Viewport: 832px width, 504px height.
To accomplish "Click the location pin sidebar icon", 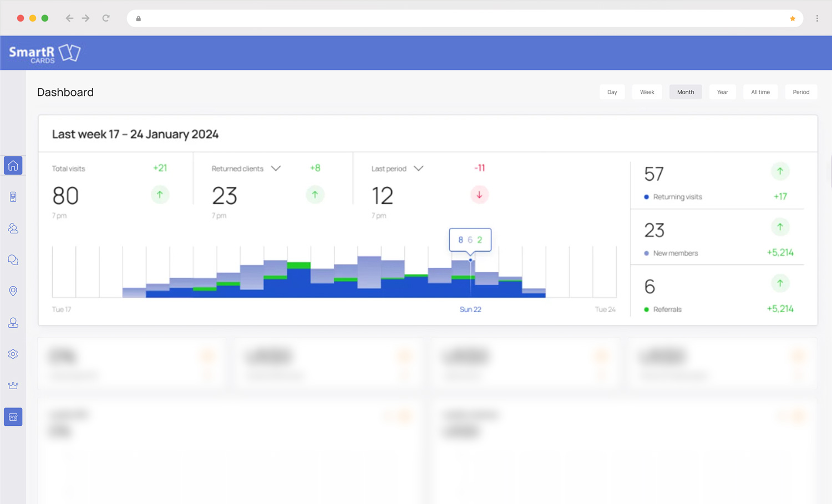I will (13, 291).
